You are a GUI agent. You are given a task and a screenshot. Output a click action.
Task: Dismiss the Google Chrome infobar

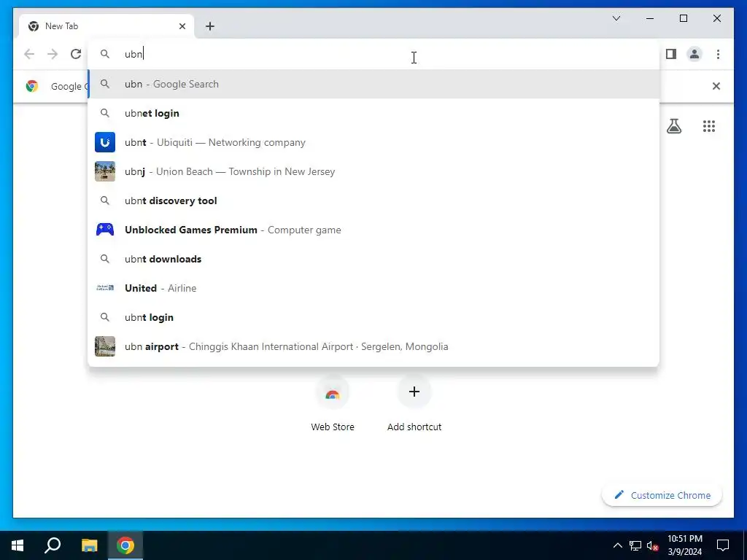716,86
